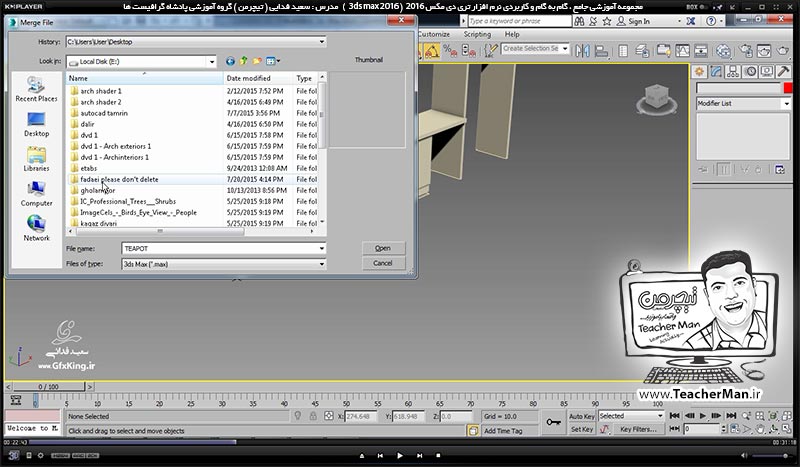The height and width of the screenshot is (467, 800).
Task: Select the 'IC_Professional_Trees___Shrubs' folder
Action: click(x=128, y=201)
